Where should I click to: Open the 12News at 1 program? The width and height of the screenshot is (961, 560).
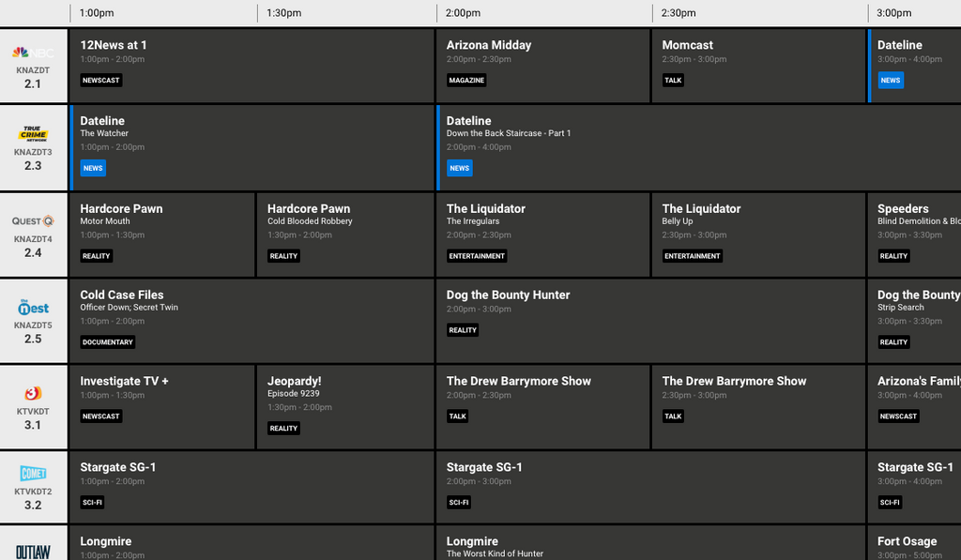coord(252,66)
